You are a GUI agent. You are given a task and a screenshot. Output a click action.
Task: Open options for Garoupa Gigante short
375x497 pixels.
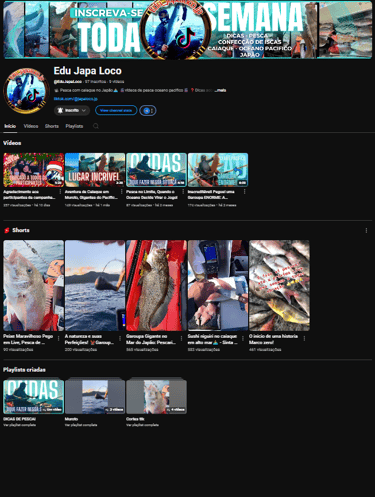[181, 338]
